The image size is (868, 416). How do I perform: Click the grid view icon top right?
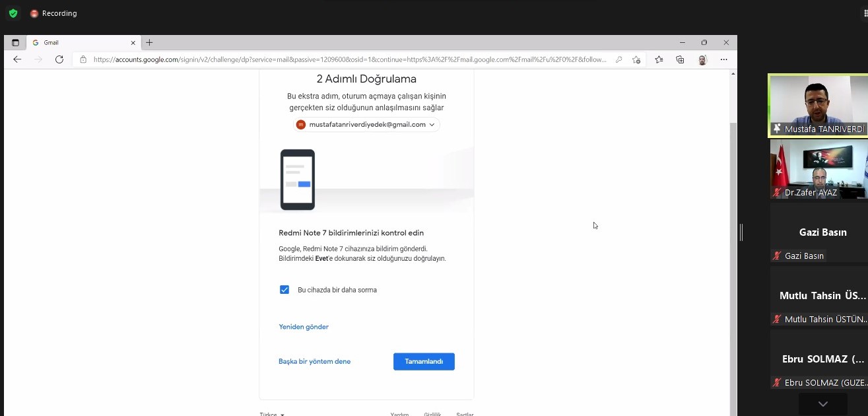(865, 13)
